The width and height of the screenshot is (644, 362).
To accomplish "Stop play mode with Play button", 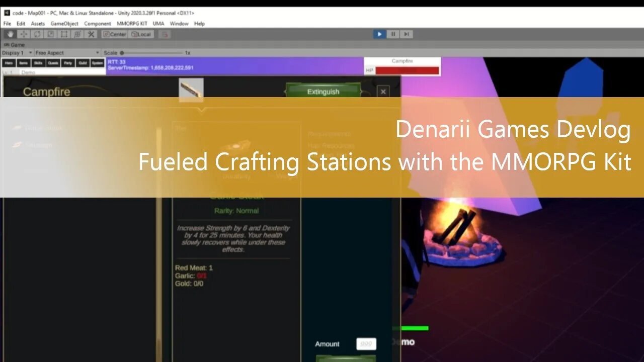I will click(379, 34).
